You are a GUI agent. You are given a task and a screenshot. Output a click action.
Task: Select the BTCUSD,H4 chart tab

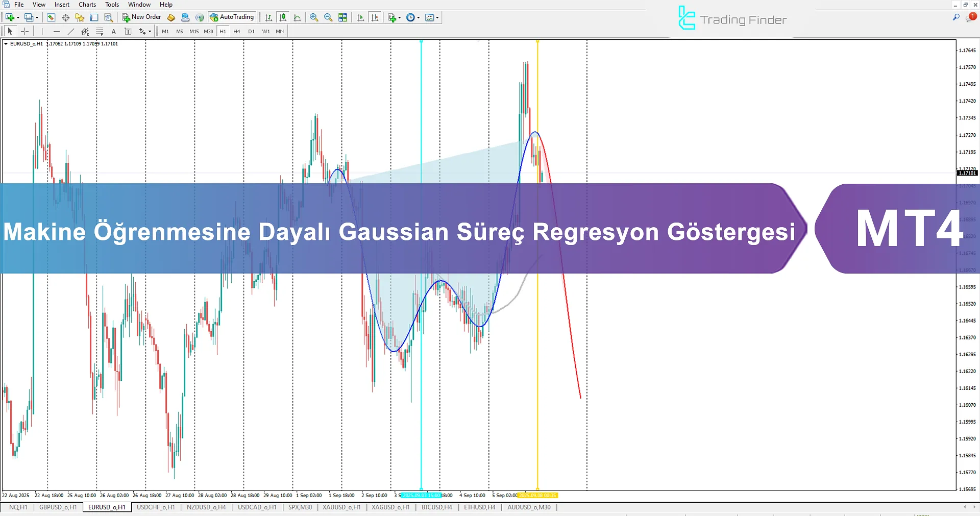436,507
